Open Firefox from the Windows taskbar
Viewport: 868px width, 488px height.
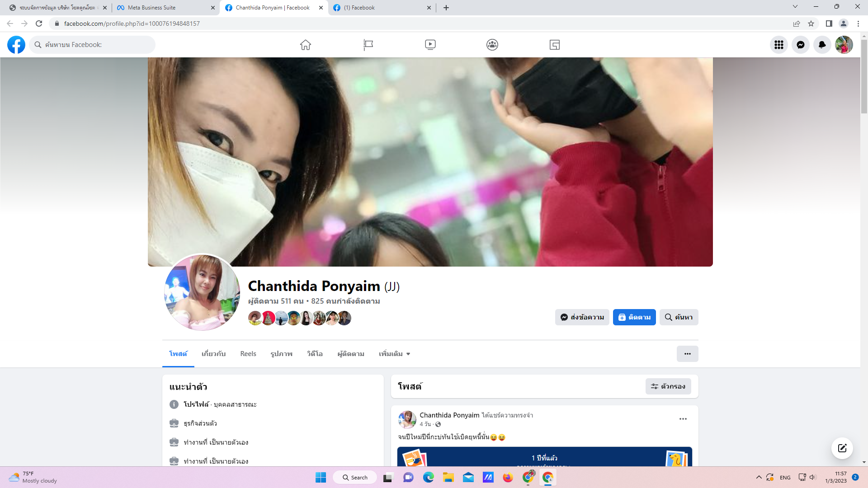508,478
